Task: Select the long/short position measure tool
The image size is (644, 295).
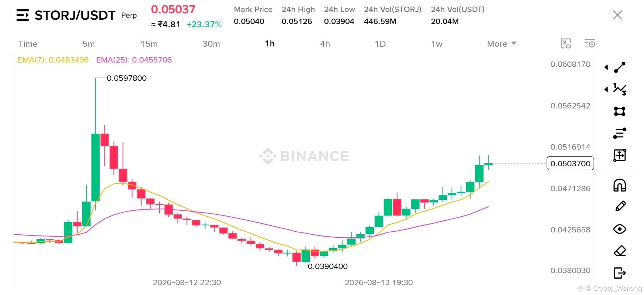Action: point(619,155)
